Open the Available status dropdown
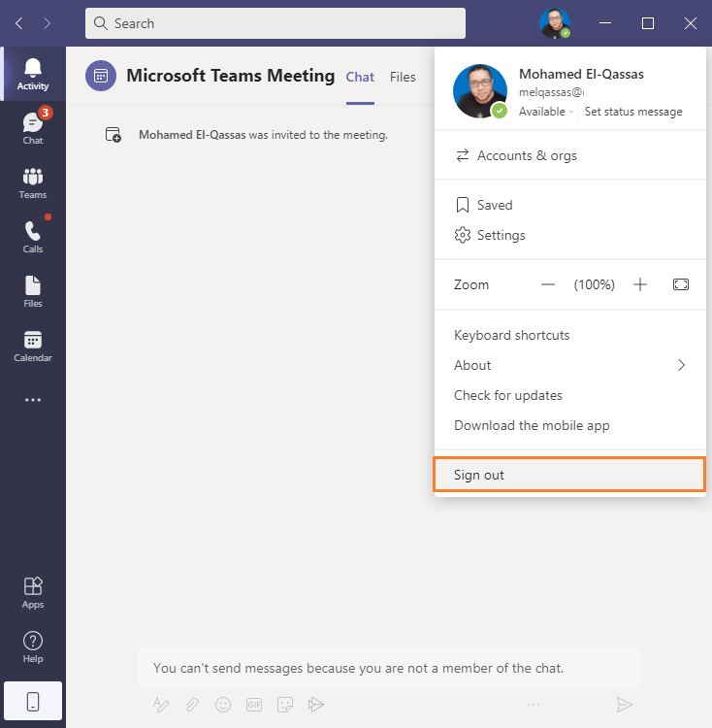 546,112
